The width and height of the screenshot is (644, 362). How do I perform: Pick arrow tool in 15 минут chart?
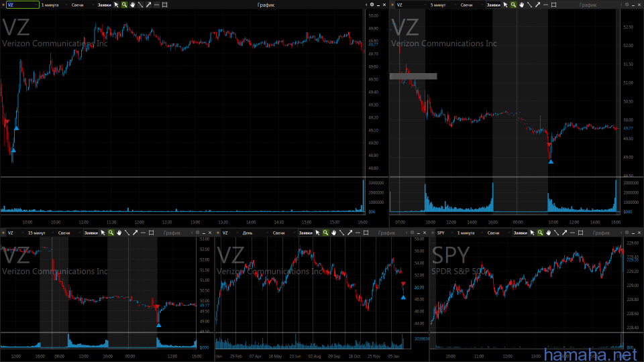135,233
